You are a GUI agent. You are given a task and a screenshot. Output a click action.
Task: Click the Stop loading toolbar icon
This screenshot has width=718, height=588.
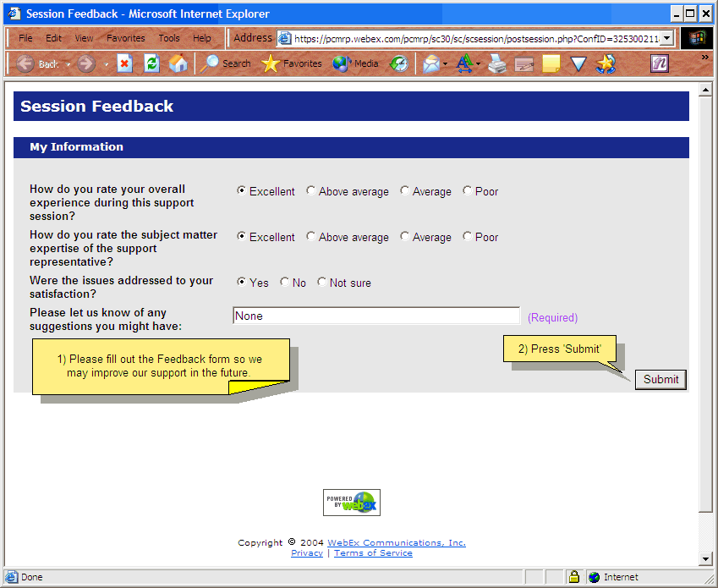tap(124, 63)
